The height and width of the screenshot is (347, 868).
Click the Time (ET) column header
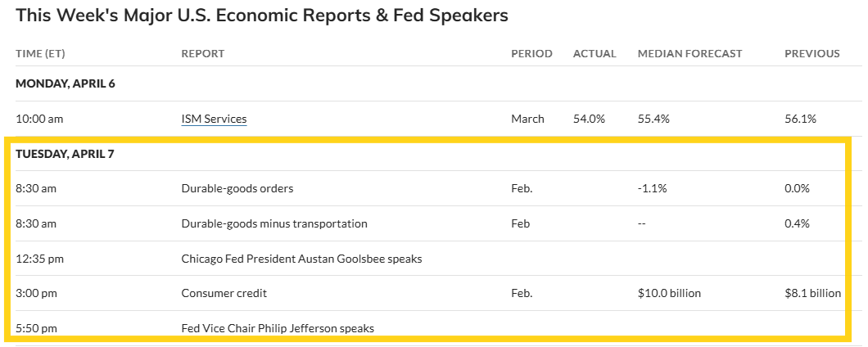pos(40,54)
